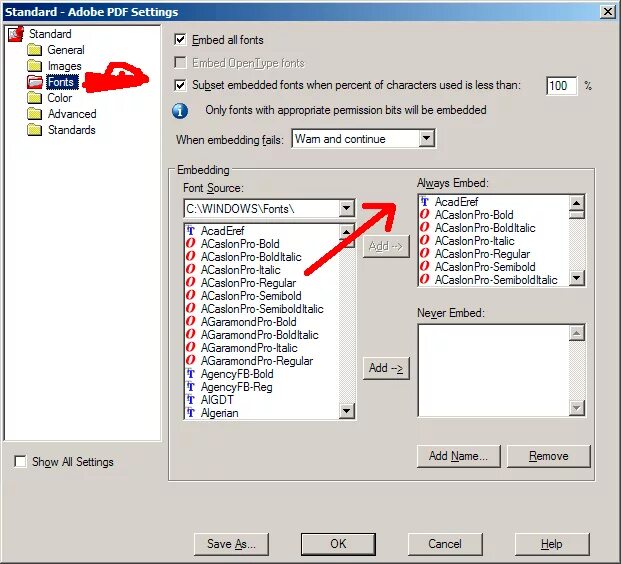This screenshot has width=621, height=564.
Task: Open the When embedding fails dropdown
Action: click(x=427, y=139)
